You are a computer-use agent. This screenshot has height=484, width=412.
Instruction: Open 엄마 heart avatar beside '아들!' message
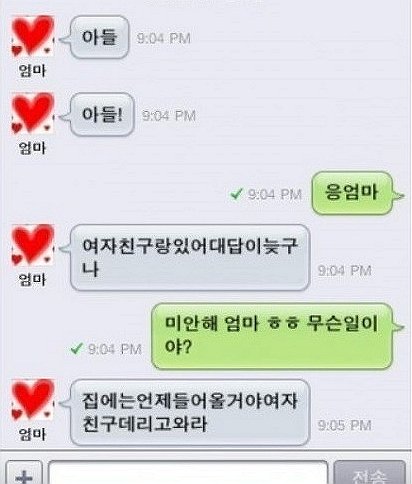(x=32, y=113)
